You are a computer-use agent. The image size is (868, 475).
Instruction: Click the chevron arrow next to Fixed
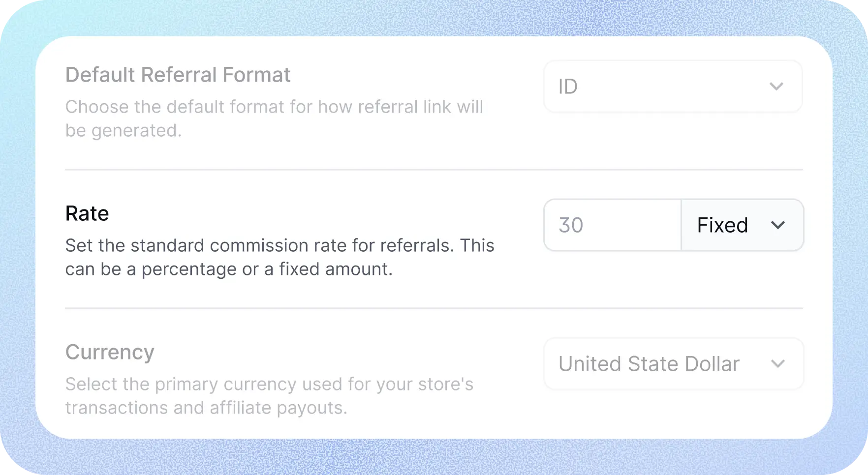pos(777,225)
